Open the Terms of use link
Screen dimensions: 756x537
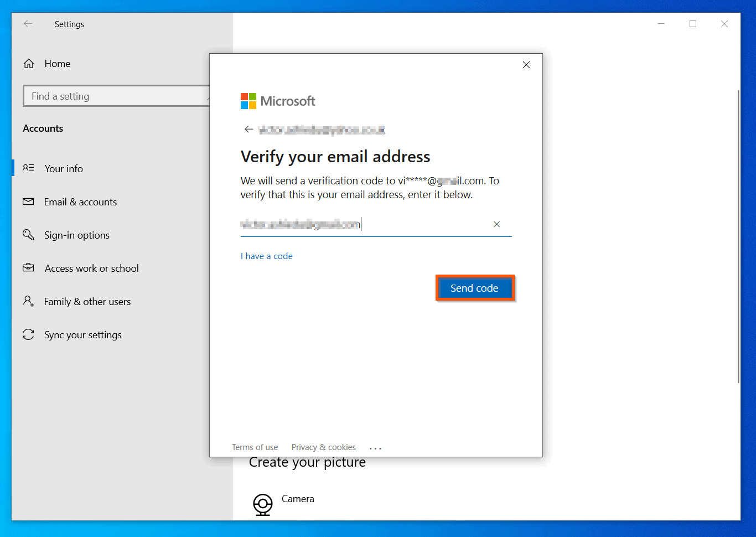[x=255, y=447]
